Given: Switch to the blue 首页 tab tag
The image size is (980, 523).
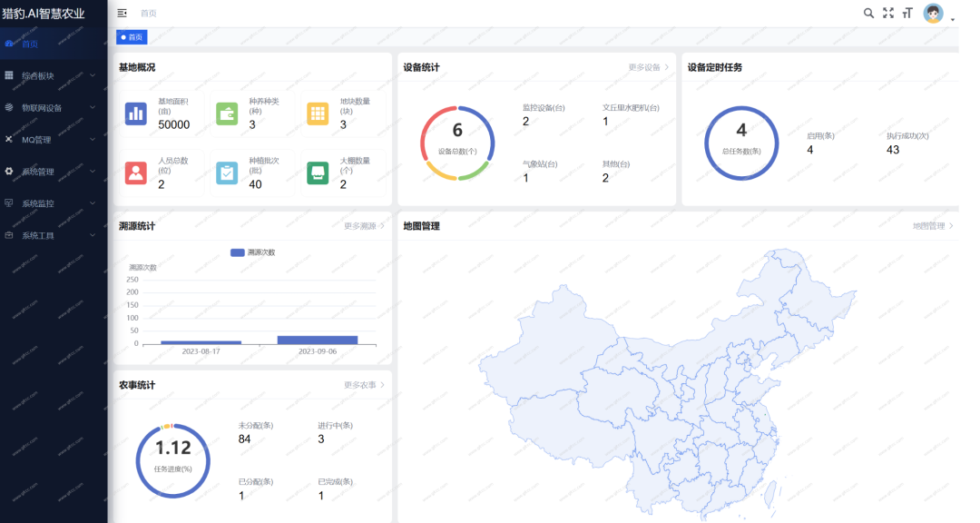Looking at the screenshot, I should point(132,37).
